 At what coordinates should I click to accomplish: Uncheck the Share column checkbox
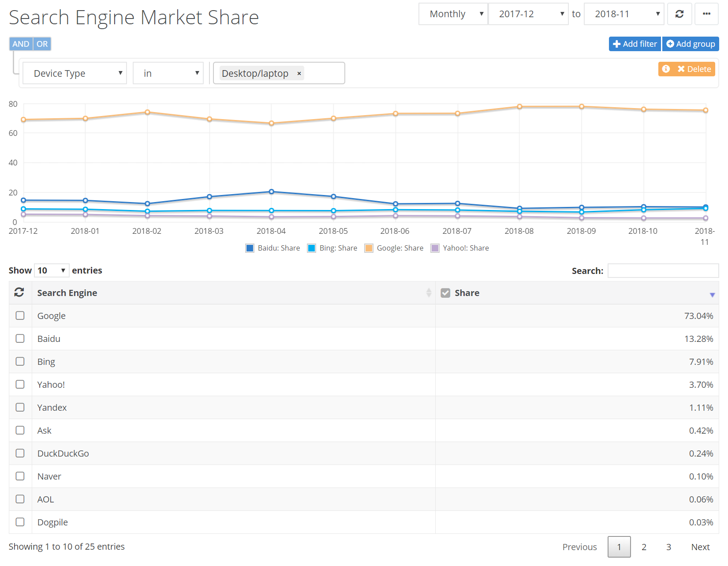coord(445,293)
